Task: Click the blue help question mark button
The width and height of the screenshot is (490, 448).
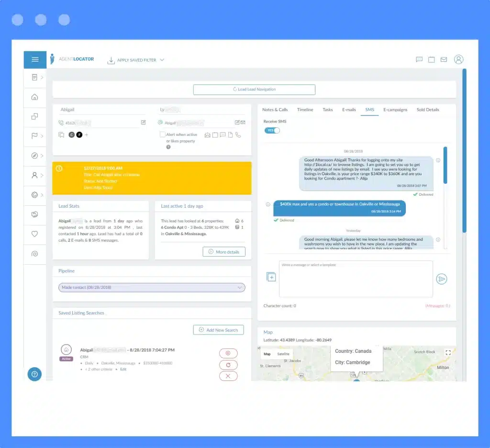Action: (34, 374)
